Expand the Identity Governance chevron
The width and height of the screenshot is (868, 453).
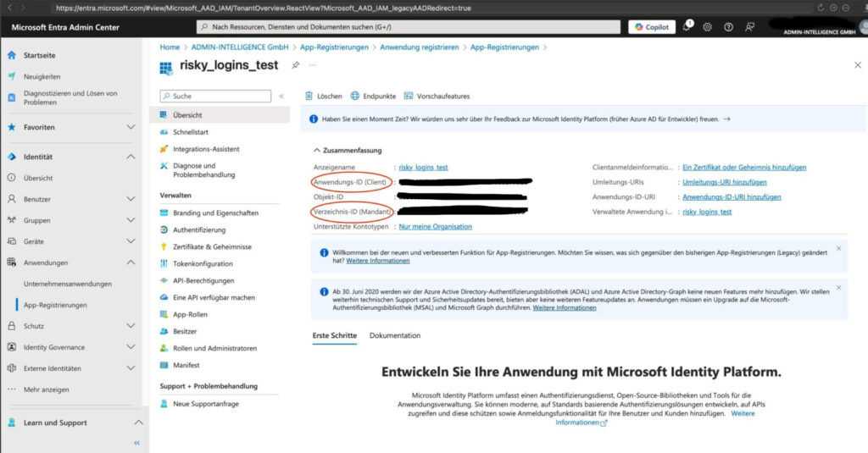tap(131, 347)
